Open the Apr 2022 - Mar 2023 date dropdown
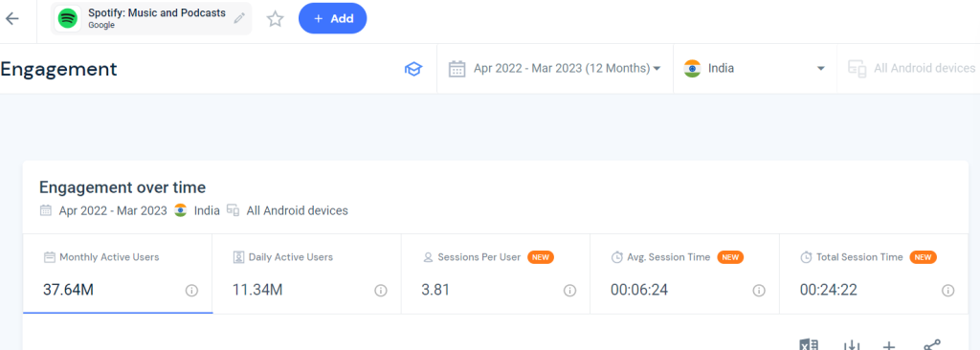This screenshot has width=980, height=350. pos(554,69)
